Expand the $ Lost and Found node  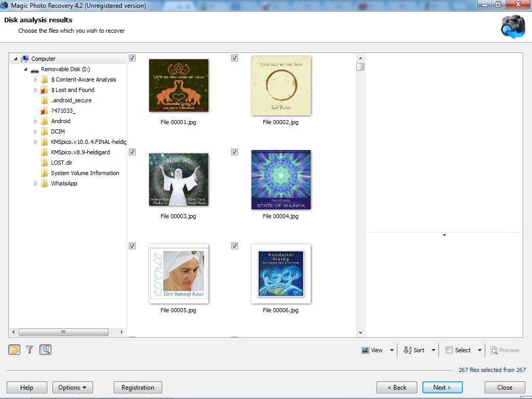(x=35, y=90)
